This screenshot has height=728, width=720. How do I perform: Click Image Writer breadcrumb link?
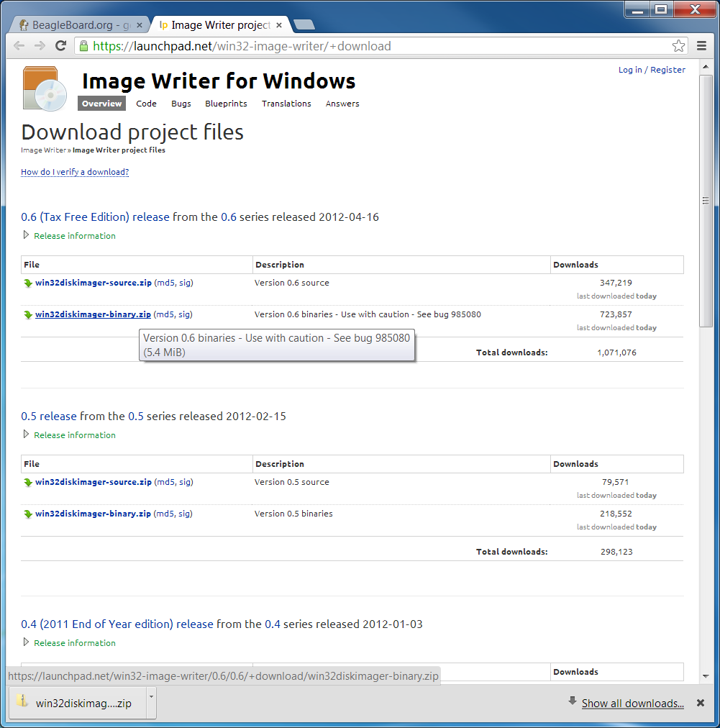(44, 150)
